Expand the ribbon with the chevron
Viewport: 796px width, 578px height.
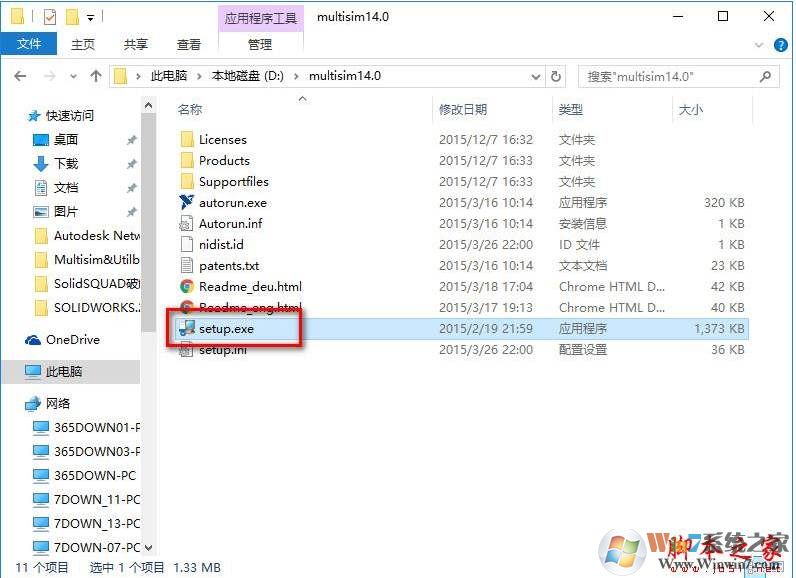coord(759,45)
